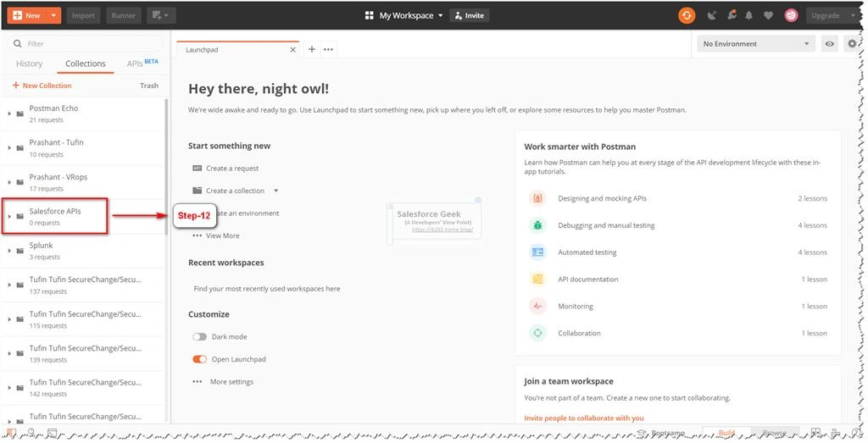The image size is (868, 443).
Task: Open the Runner
Action: (124, 15)
